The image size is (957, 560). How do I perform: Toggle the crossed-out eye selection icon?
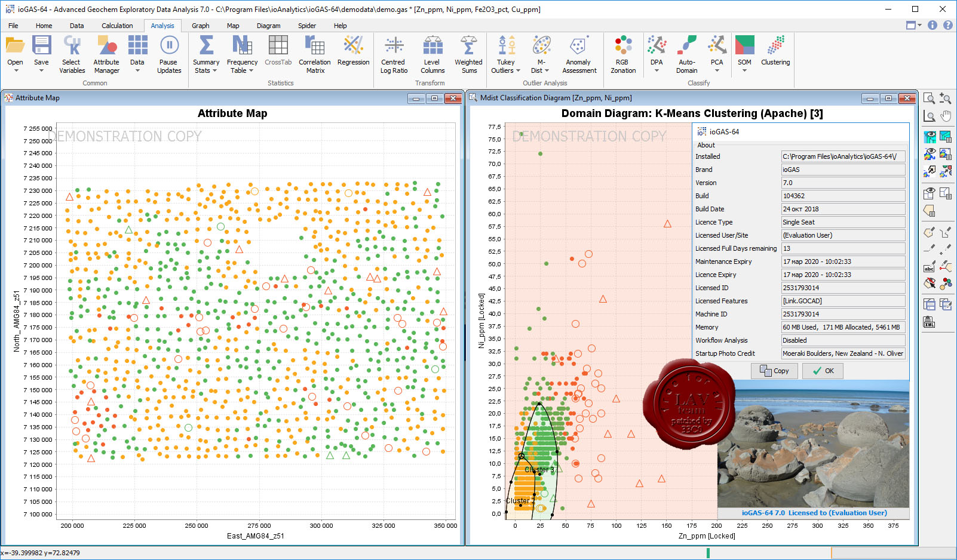pos(929,283)
